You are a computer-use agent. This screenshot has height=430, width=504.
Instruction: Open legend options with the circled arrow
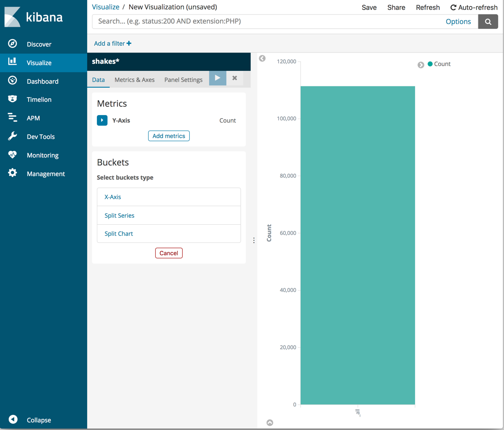click(x=421, y=65)
